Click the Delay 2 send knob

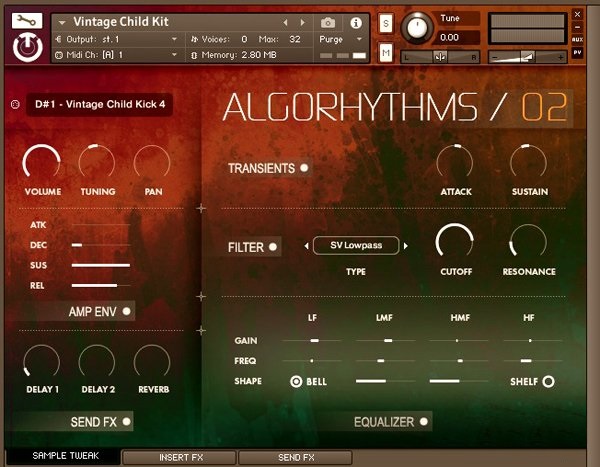(x=97, y=362)
